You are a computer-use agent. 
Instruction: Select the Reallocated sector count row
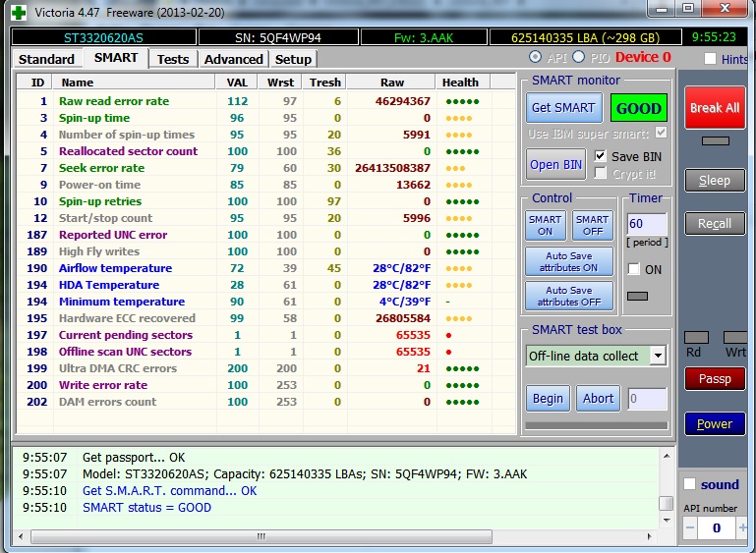point(266,151)
